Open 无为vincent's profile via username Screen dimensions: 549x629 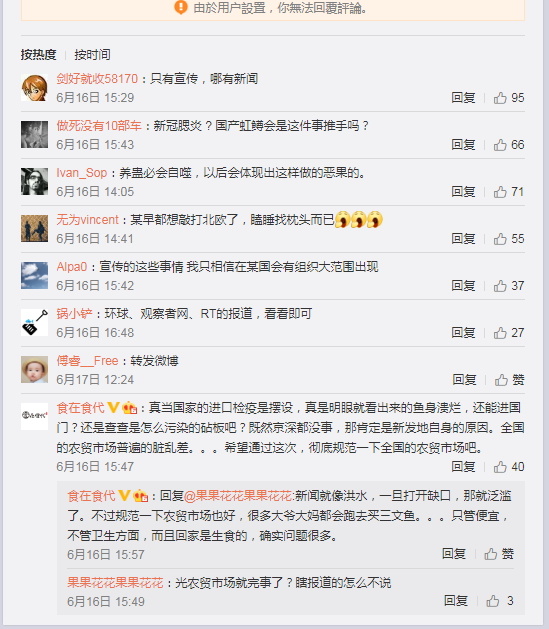point(87,220)
